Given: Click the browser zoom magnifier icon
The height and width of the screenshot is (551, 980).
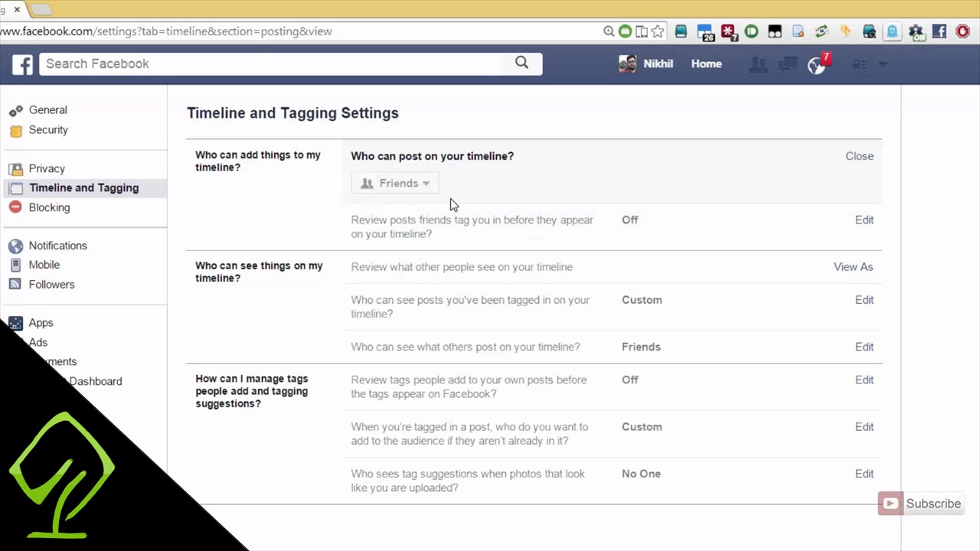Looking at the screenshot, I should [x=609, y=31].
